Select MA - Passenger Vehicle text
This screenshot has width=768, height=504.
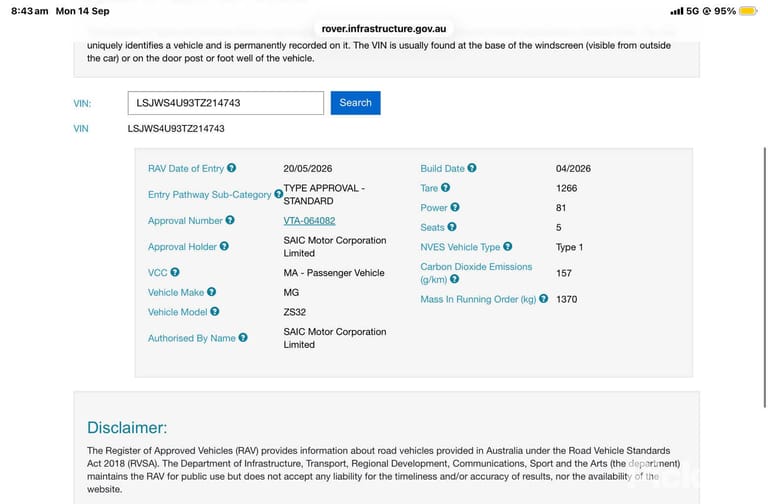pos(334,273)
